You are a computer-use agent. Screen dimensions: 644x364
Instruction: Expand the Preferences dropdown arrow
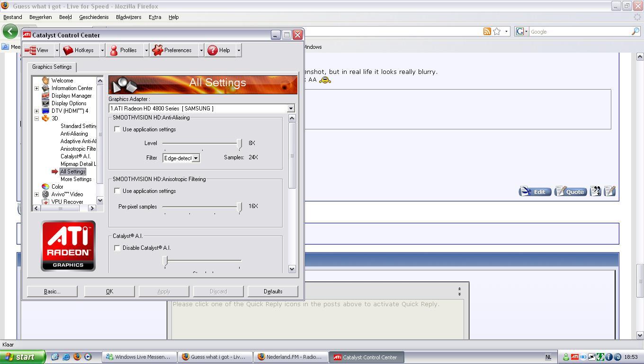(x=201, y=50)
